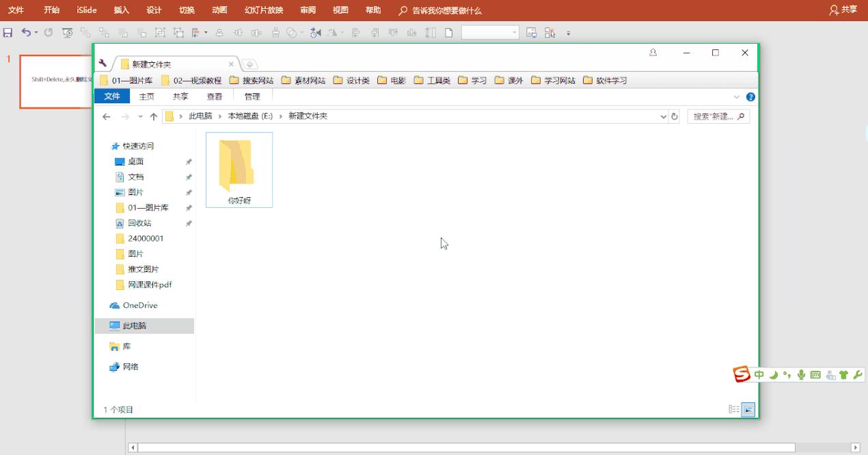Toggle Chinese/English with the Sogou 中 icon
The image size is (868, 455).
tap(759, 374)
